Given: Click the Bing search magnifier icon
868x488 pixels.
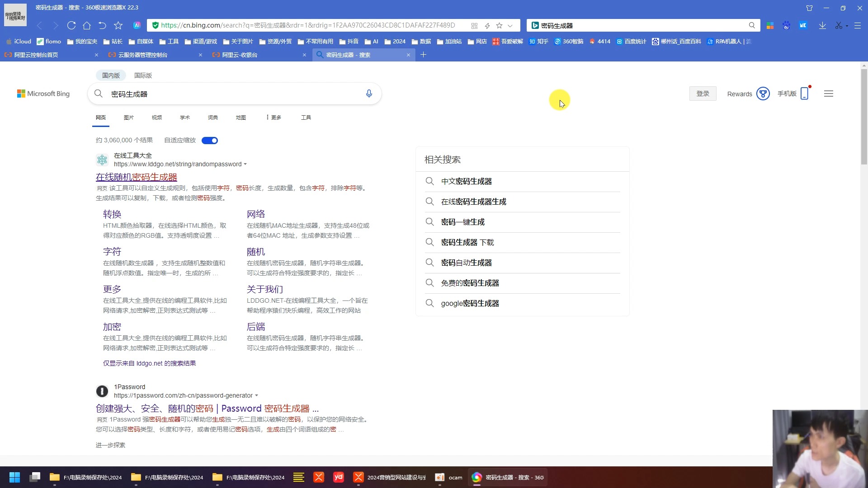Looking at the screenshot, I should pos(98,94).
